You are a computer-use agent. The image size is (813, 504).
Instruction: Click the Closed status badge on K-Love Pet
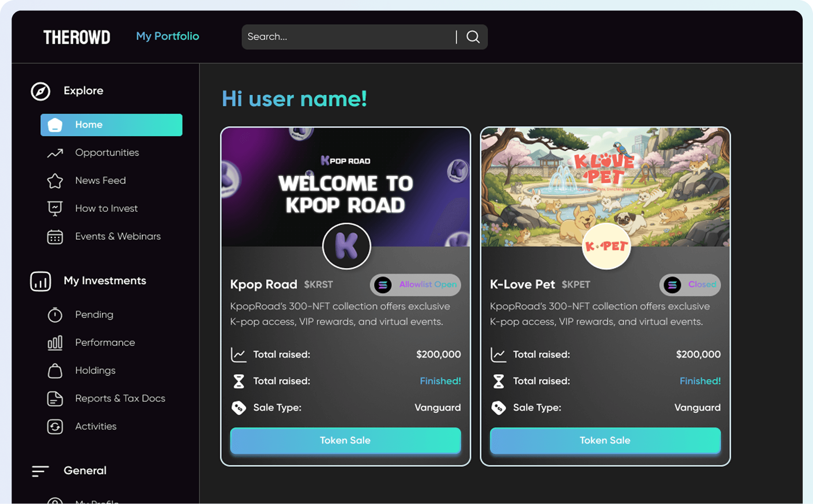tap(690, 285)
